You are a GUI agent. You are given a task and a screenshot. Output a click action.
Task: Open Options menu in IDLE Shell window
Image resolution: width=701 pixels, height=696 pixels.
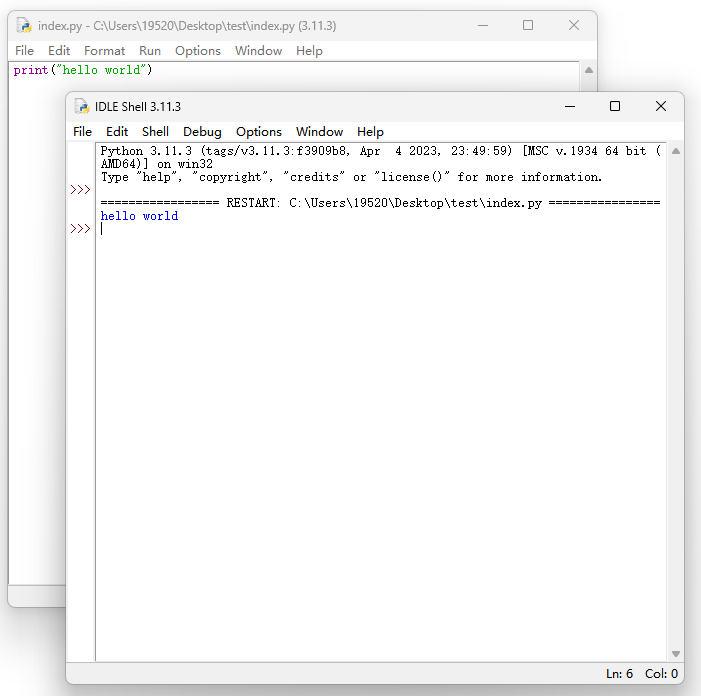click(x=259, y=132)
